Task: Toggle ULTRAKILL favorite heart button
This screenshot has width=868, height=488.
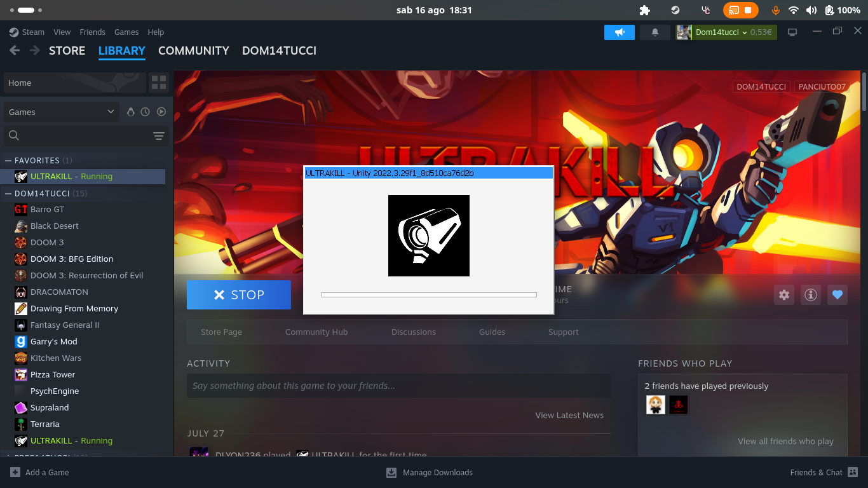Action: (x=837, y=295)
